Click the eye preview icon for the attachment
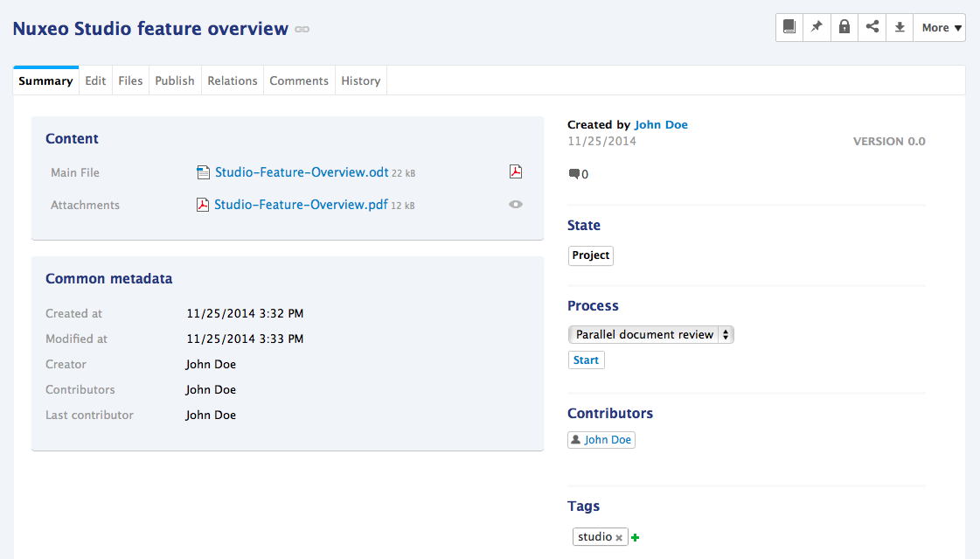980x559 pixels. point(516,205)
